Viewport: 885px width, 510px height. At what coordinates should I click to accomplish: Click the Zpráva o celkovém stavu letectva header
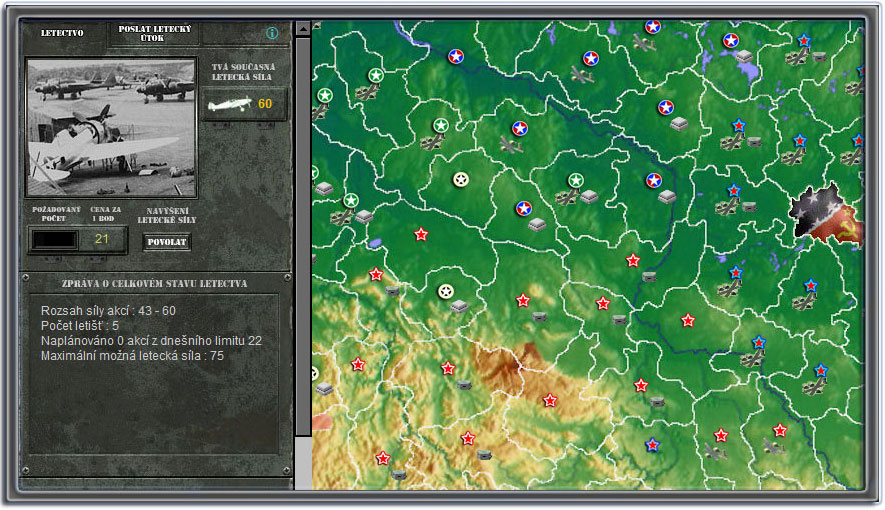pyautogui.click(x=156, y=284)
